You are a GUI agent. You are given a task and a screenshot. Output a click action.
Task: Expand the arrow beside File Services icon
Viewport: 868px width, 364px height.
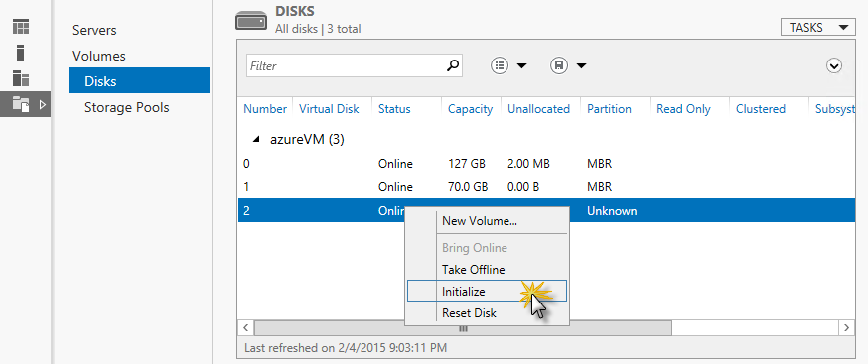43,104
